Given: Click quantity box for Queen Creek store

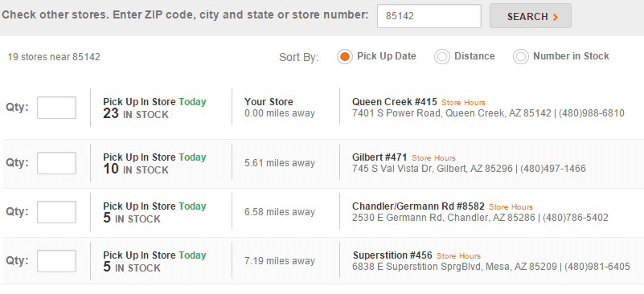Looking at the screenshot, I should (x=56, y=108).
